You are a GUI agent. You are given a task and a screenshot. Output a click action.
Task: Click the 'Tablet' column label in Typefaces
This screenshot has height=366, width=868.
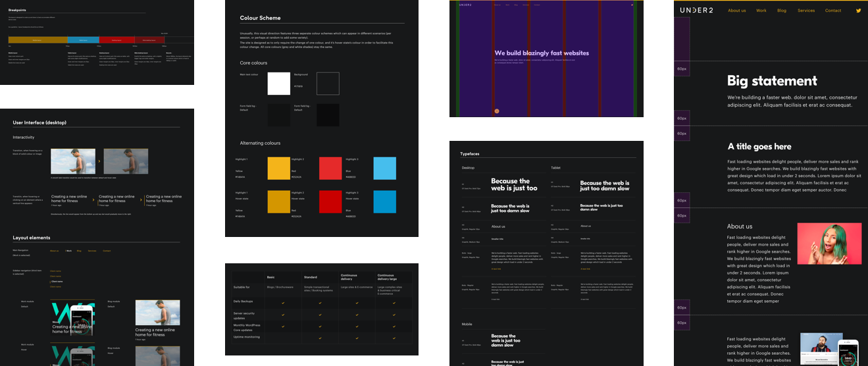556,168
